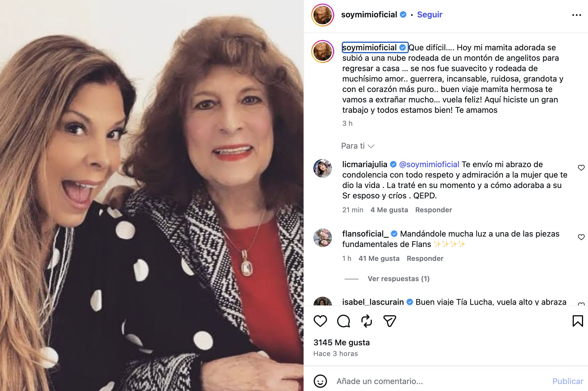Follow soymimioficial with Seguir button
This screenshot has width=588, height=391.
pos(429,15)
